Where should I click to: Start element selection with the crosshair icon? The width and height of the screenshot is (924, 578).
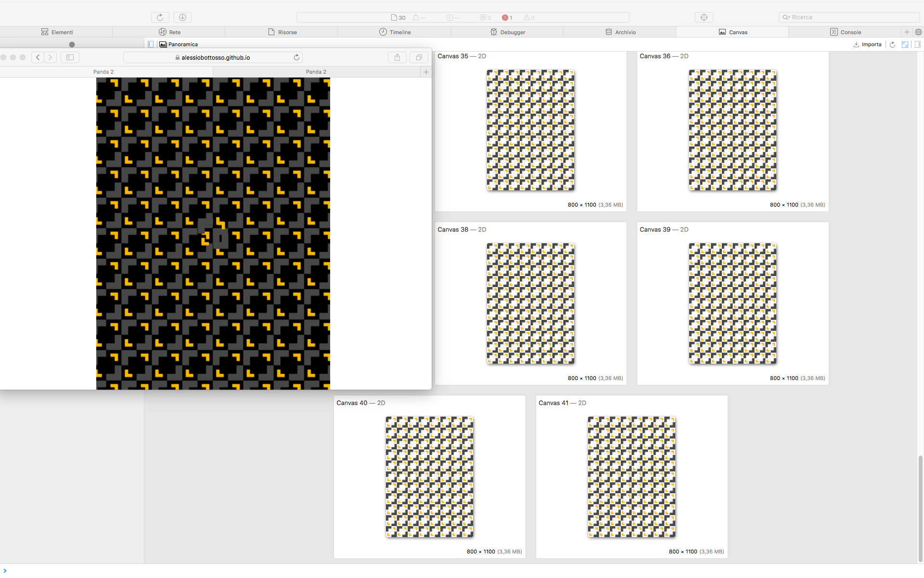704,17
